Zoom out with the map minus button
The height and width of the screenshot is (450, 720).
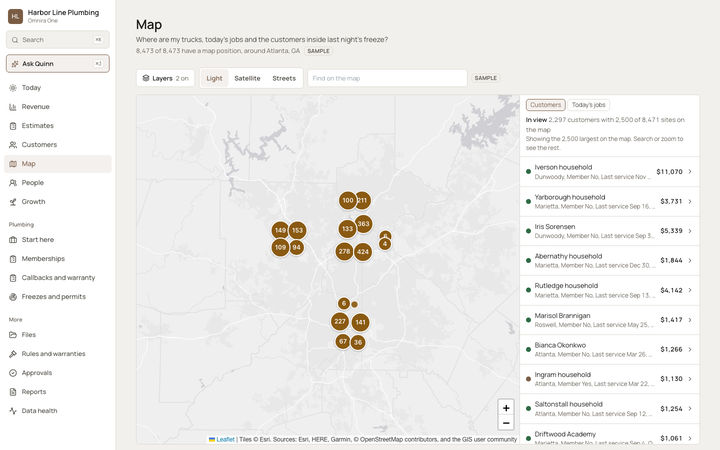pos(506,423)
